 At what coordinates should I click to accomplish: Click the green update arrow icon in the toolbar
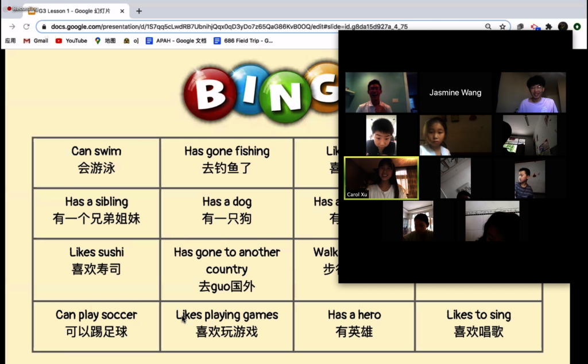coord(577,26)
